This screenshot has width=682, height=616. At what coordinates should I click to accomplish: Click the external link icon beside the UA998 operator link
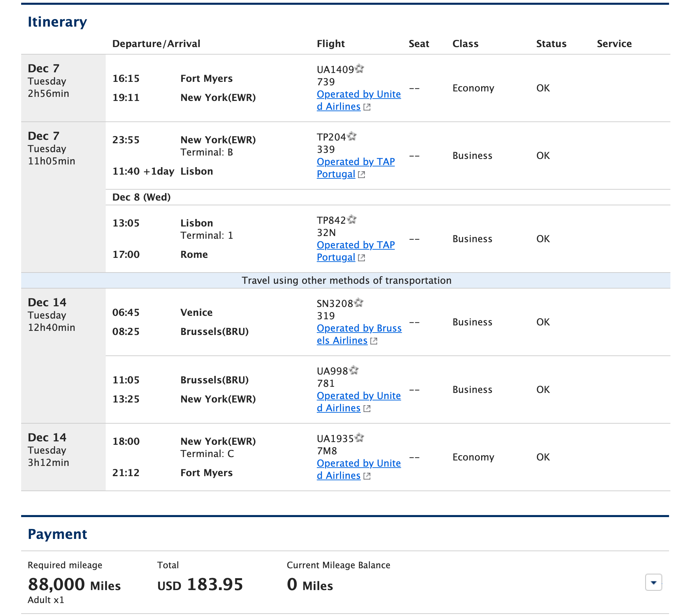367,408
